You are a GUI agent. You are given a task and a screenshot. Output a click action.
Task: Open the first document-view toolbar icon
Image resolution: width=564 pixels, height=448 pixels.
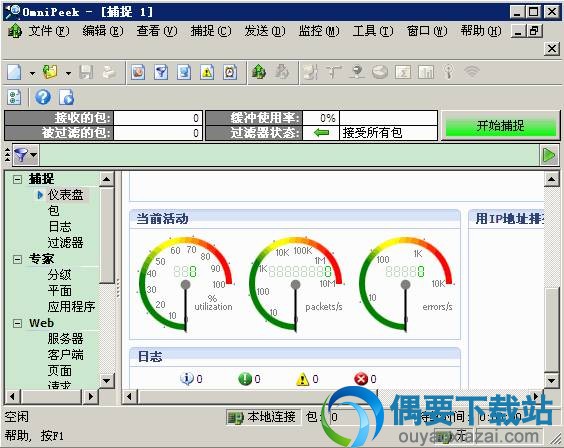138,72
